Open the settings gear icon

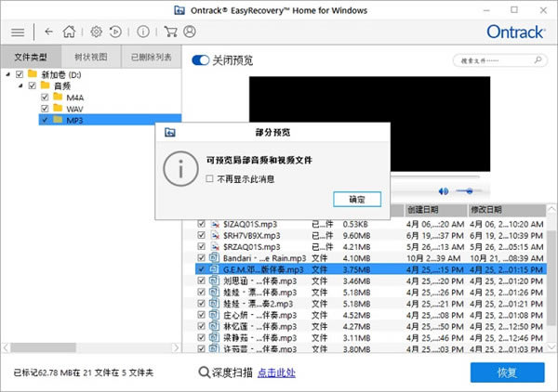point(96,32)
